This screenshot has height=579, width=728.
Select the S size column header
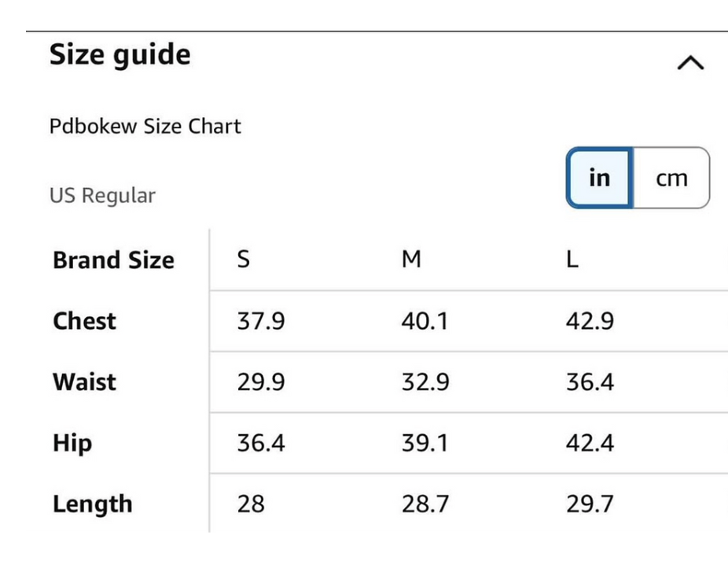(244, 260)
